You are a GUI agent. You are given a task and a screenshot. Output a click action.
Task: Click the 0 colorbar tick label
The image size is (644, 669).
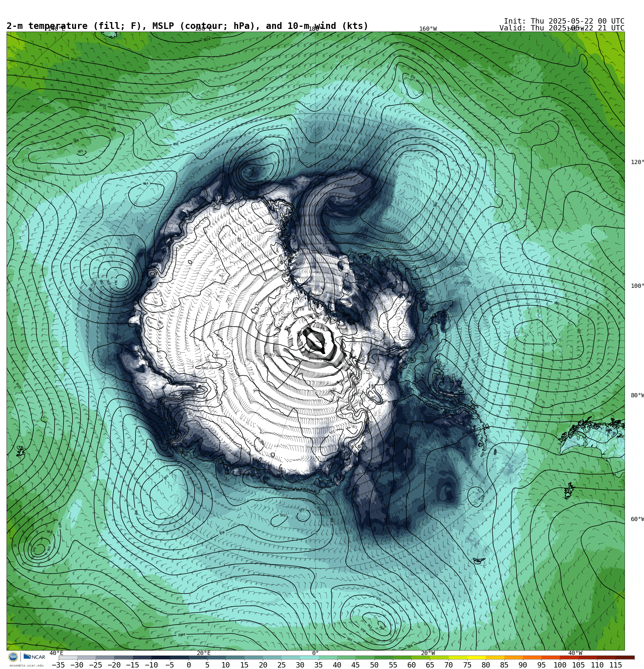[188, 665]
